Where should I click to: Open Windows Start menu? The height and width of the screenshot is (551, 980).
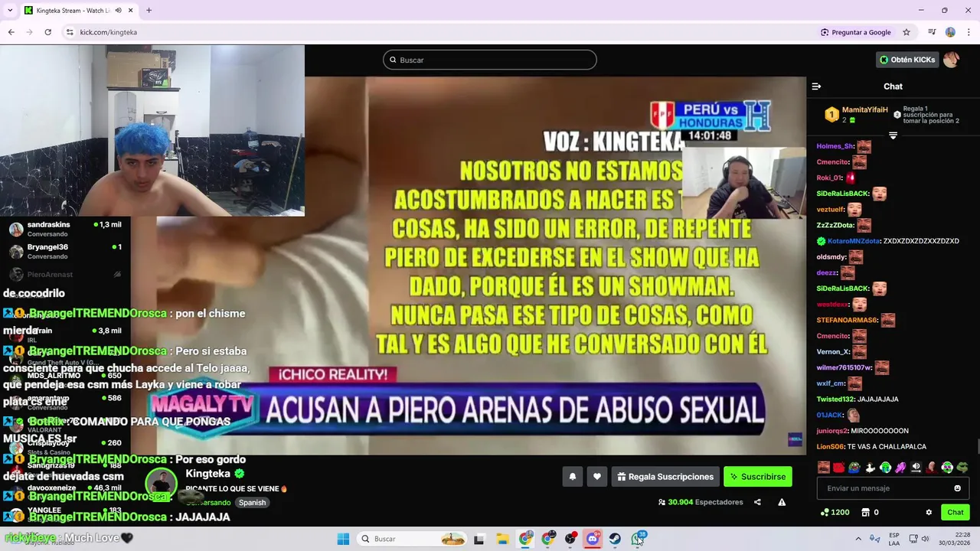(x=343, y=539)
